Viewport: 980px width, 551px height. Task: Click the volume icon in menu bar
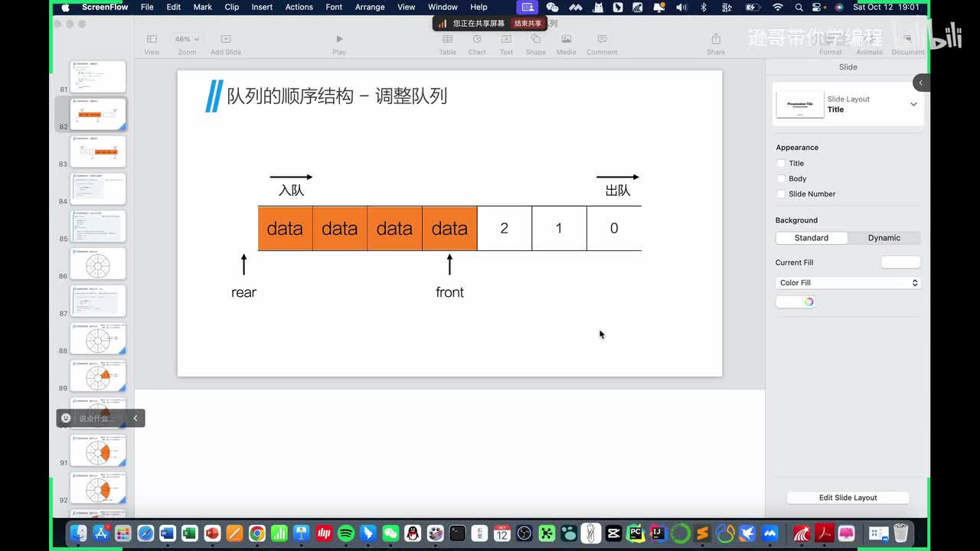[681, 7]
